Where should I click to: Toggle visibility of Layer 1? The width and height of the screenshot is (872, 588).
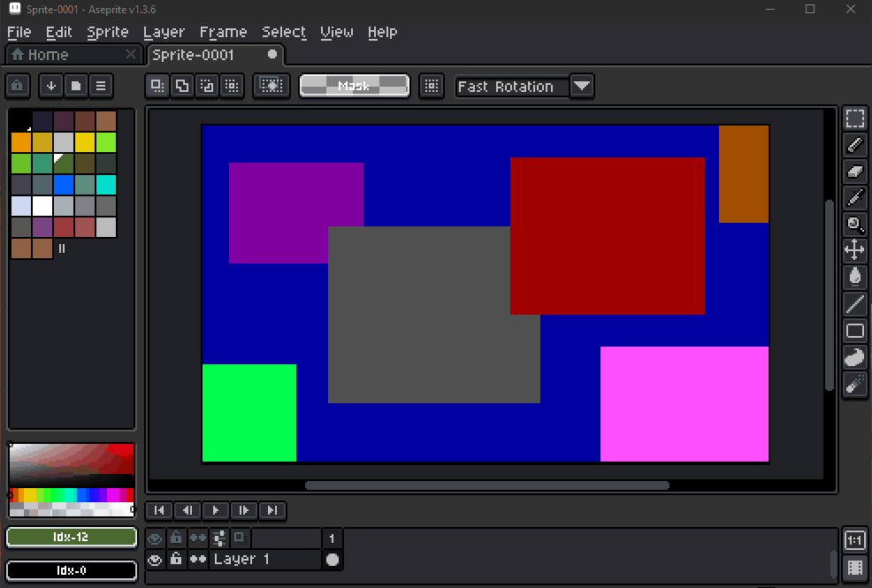(x=155, y=559)
